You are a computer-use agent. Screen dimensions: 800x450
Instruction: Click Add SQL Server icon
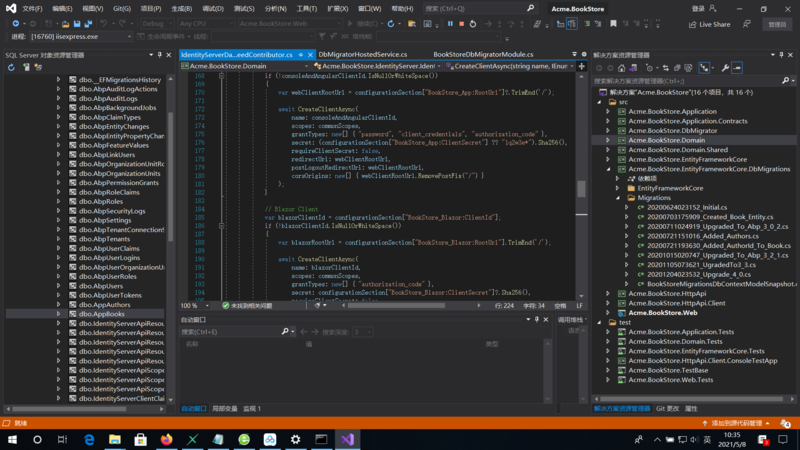coord(26,67)
